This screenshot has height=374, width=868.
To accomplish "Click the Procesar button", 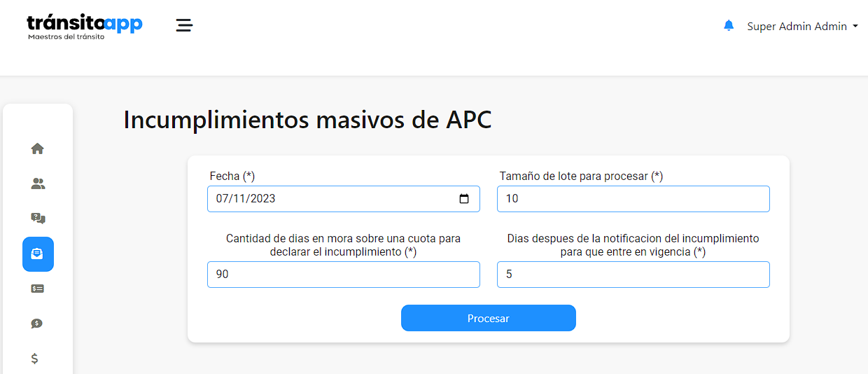I will (x=489, y=318).
